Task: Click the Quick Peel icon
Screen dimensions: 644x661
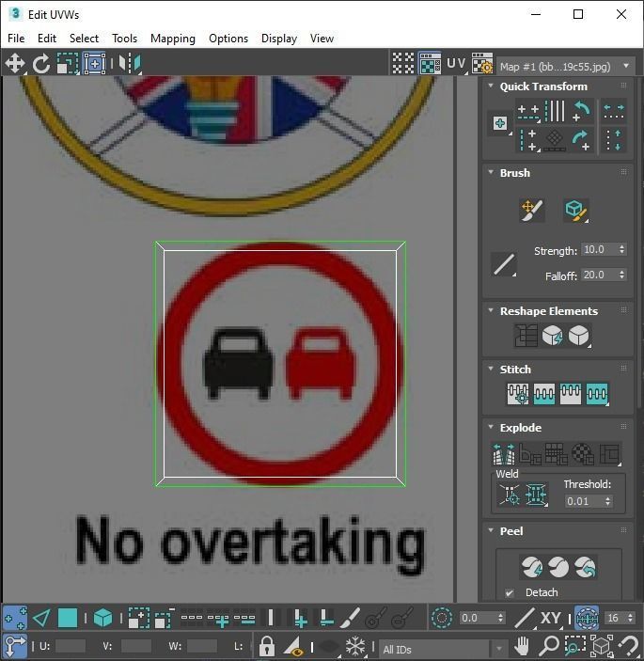Action: [531, 567]
